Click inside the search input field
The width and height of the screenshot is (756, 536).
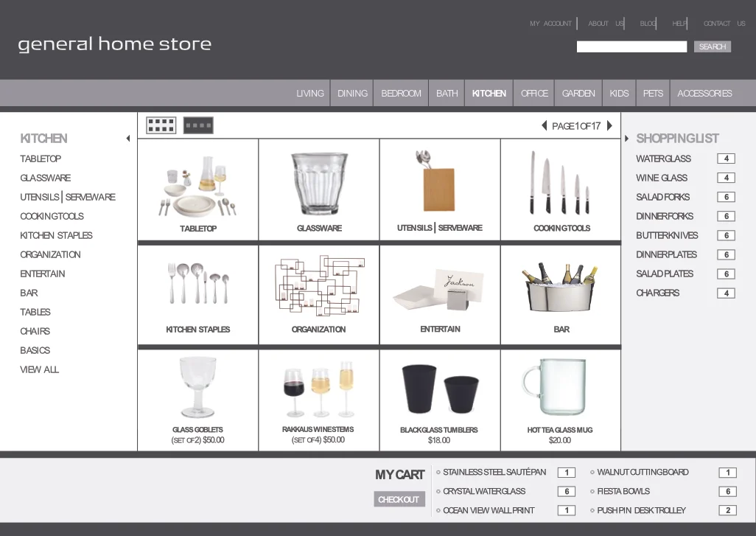click(x=631, y=46)
